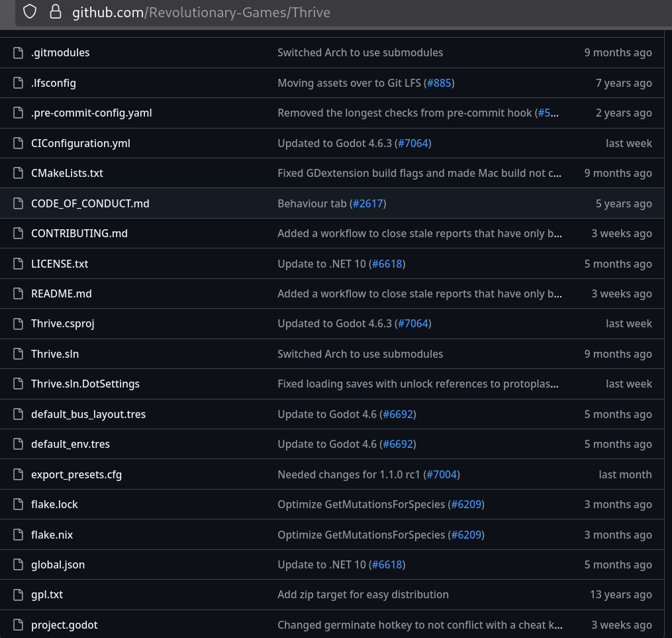Click file icon next to README.md

coord(18,293)
